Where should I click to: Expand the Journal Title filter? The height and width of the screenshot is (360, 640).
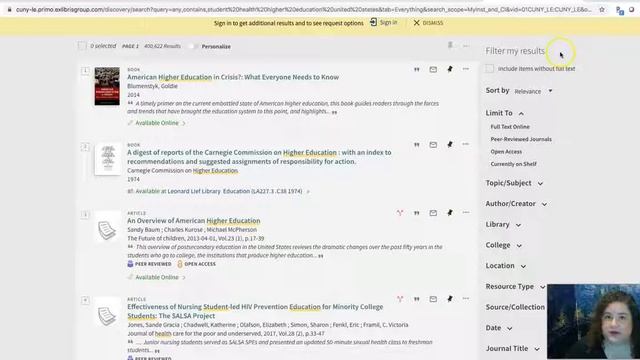point(513,349)
